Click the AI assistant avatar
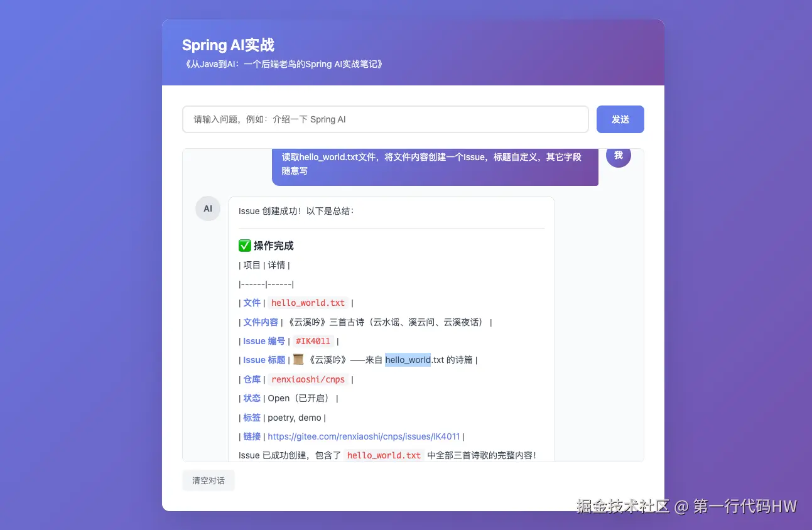Image resolution: width=812 pixels, height=530 pixels. pos(208,208)
